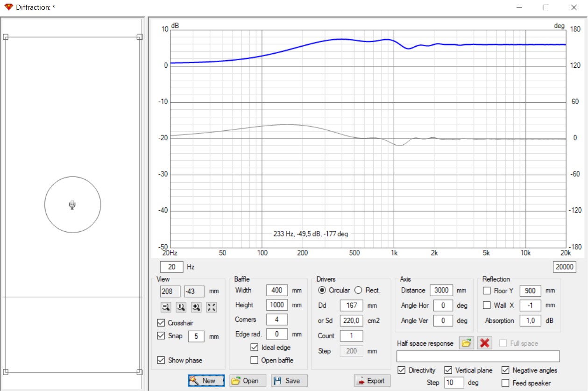Click top-right baffle corner handle
The height and width of the screenshot is (391, 588).
139,37
